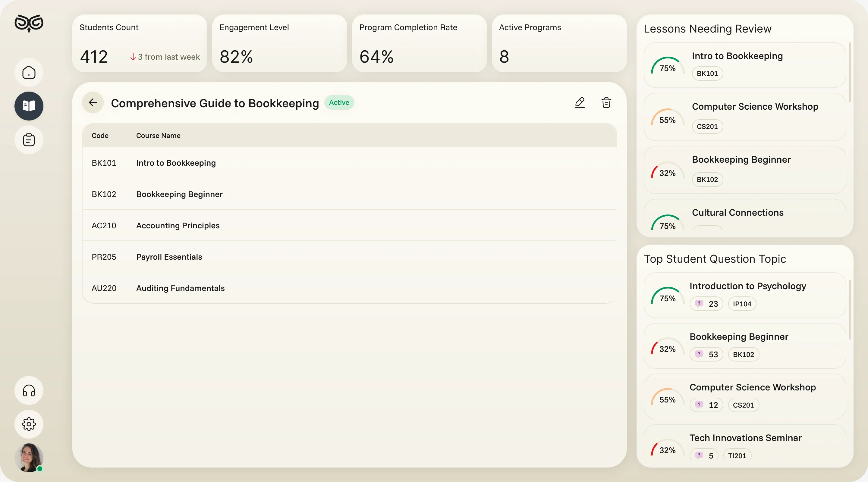The height and width of the screenshot is (482, 868).
Task: Click the owl logo icon
Action: pos(29,23)
